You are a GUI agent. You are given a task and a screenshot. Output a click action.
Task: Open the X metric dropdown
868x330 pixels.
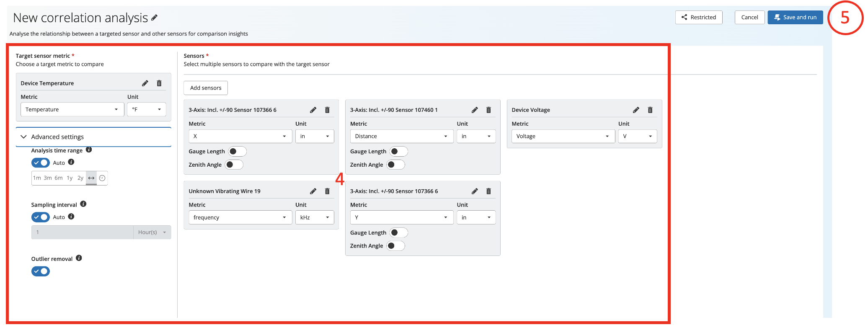click(x=240, y=136)
